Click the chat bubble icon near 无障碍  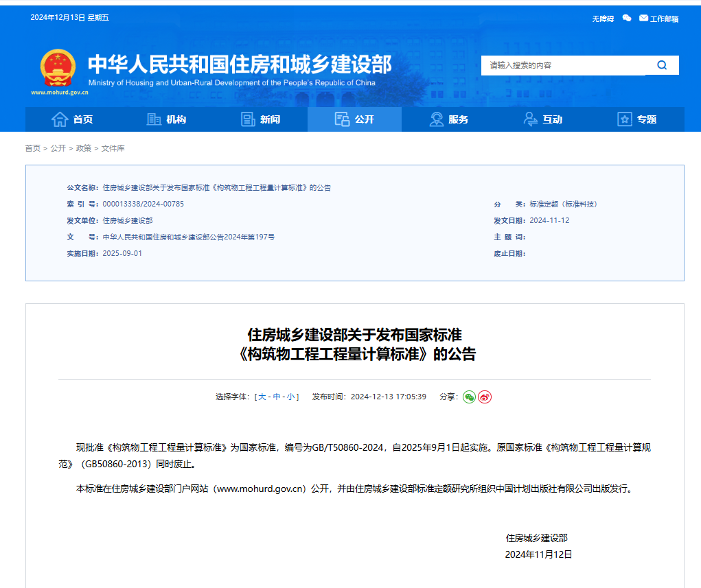pos(625,19)
